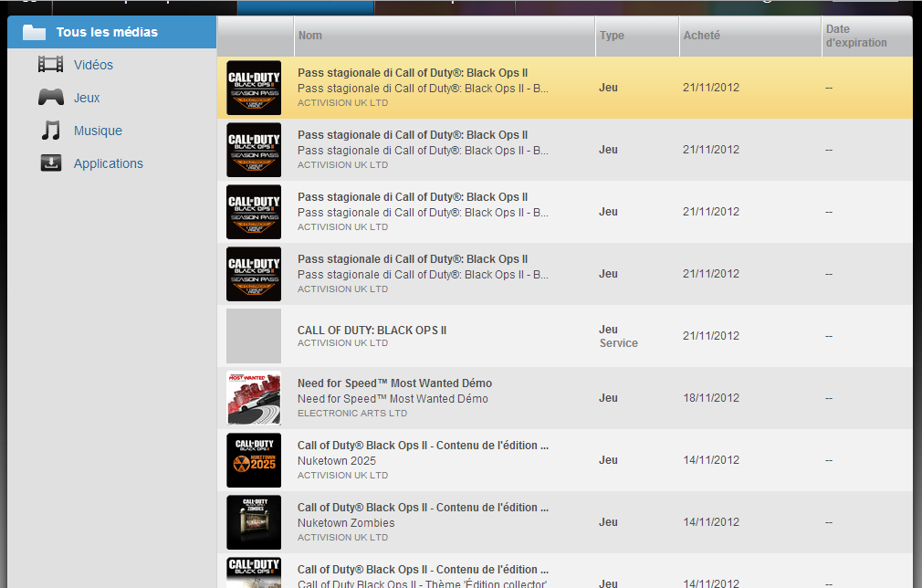Open Need for Speed Most Wanted Démo title
This screenshot has width=922, height=588.
(x=394, y=383)
